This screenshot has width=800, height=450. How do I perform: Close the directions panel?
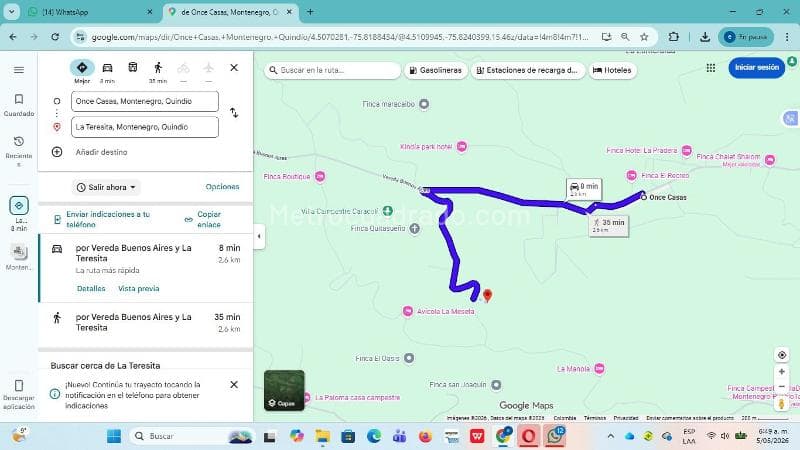(x=234, y=67)
